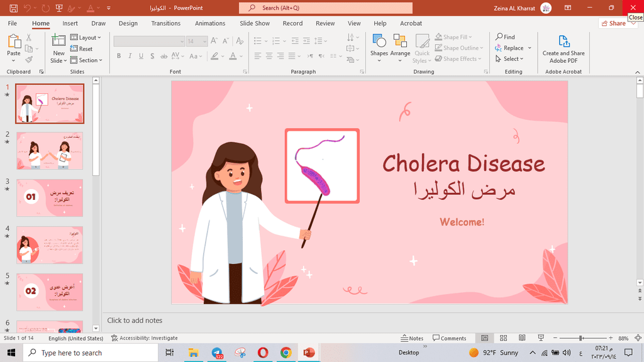Toggle Underline formatting

[x=141, y=56]
